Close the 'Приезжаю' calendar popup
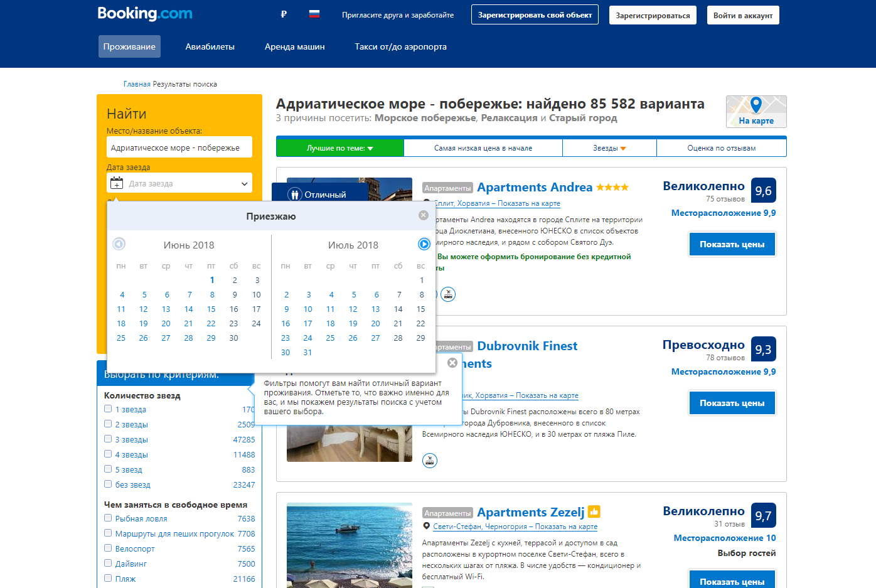The height and width of the screenshot is (588, 876). (424, 215)
